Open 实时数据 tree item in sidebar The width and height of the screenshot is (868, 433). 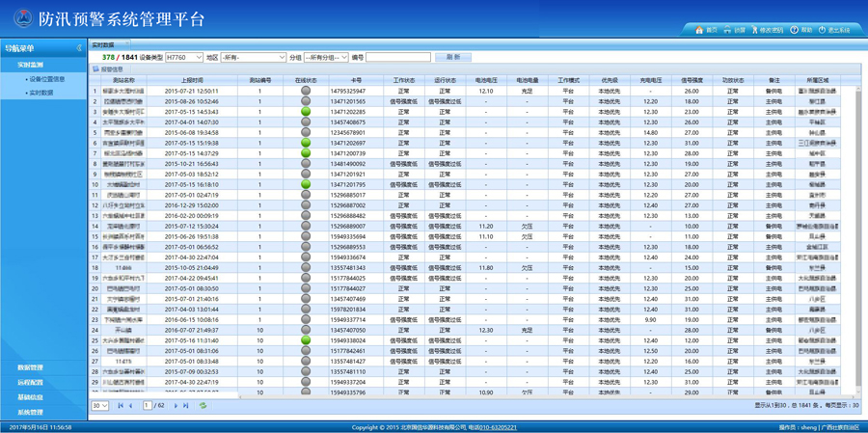point(40,93)
